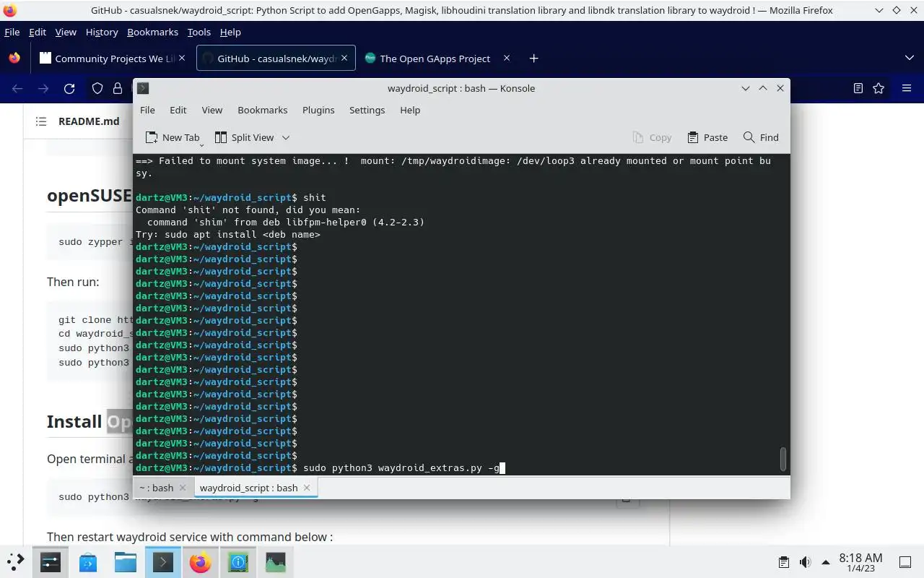Open the Konsole View menu
The height and width of the screenshot is (578, 924).
point(212,110)
